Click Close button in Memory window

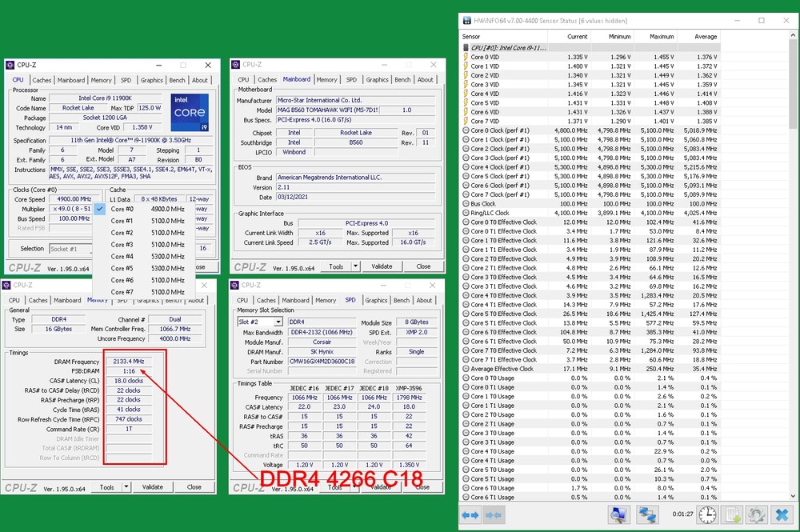194,487
